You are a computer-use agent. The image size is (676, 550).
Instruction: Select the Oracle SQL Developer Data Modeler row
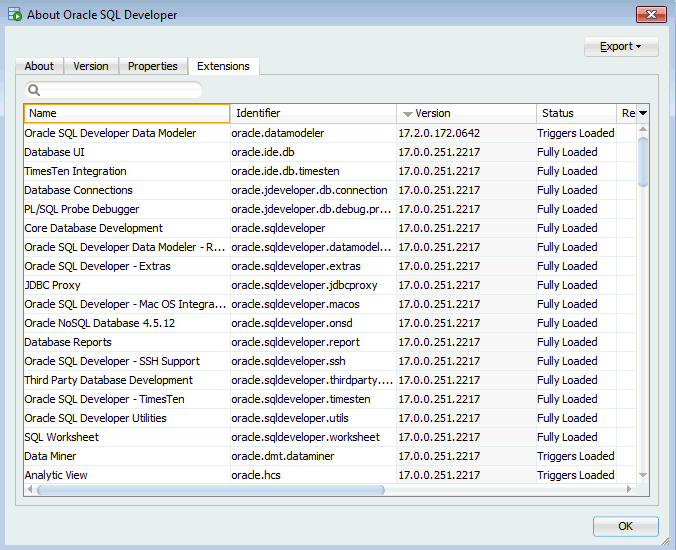coord(330,133)
